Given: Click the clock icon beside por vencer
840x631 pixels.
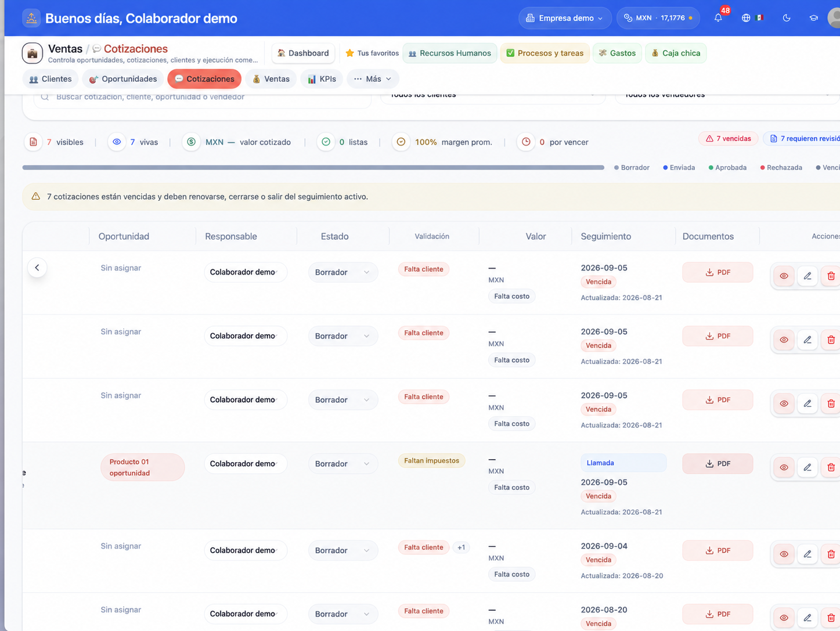Looking at the screenshot, I should coord(526,142).
